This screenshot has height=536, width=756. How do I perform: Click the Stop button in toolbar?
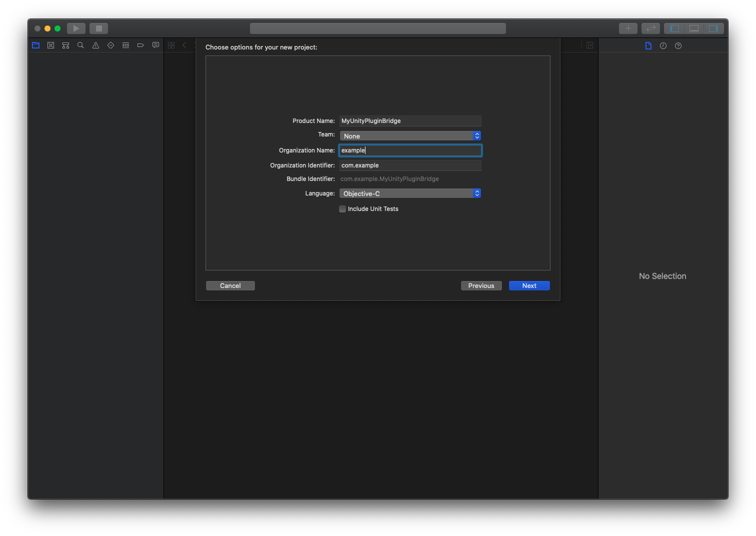pyautogui.click(x=98, y=28)
